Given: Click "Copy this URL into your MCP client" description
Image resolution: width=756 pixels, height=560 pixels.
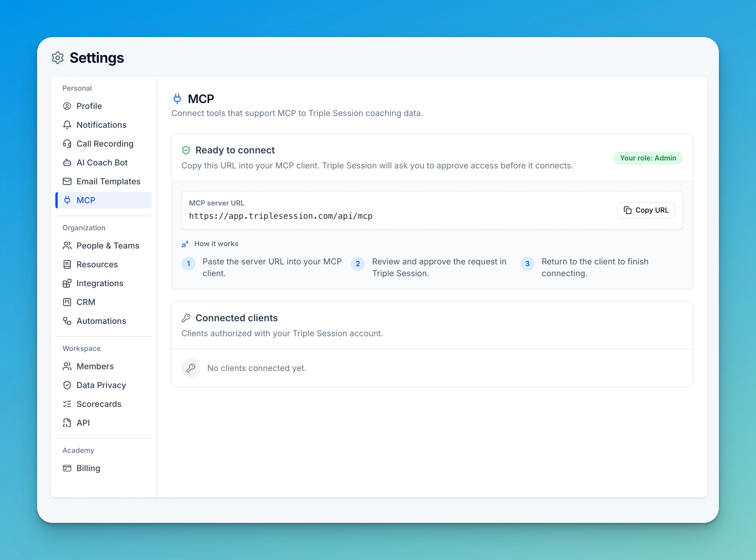Looking at the screenshot, I should coord(377,166).
